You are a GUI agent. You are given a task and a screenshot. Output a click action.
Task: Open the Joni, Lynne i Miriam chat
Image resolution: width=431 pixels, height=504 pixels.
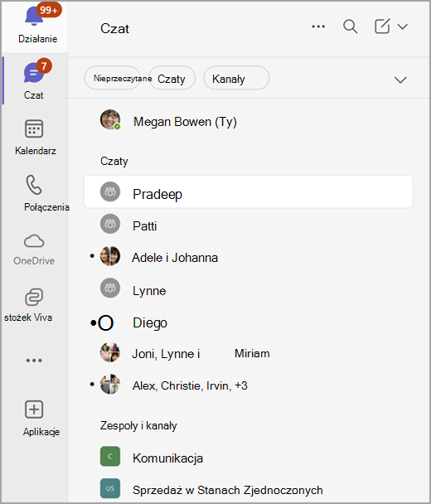(248, 353)
